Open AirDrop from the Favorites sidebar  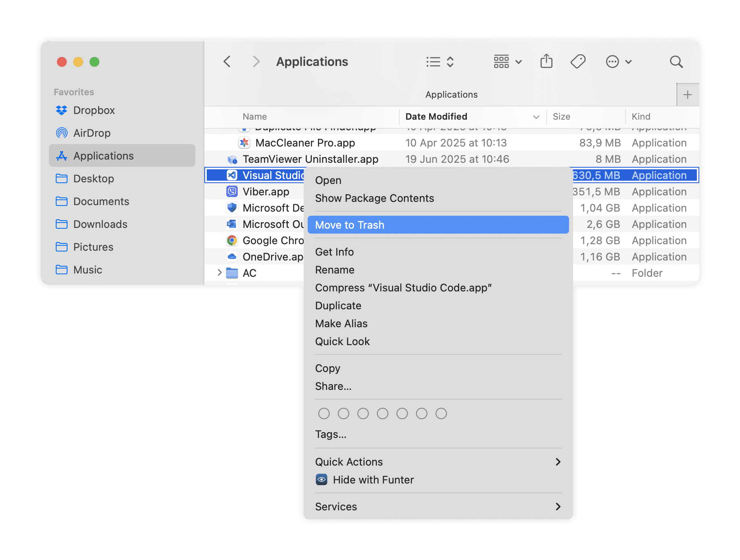tap(92, 133)
